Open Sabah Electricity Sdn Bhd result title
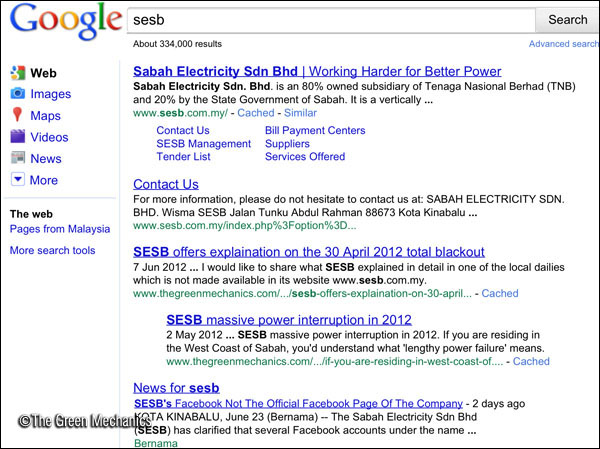Screen dimensions: 600x449 317,71
